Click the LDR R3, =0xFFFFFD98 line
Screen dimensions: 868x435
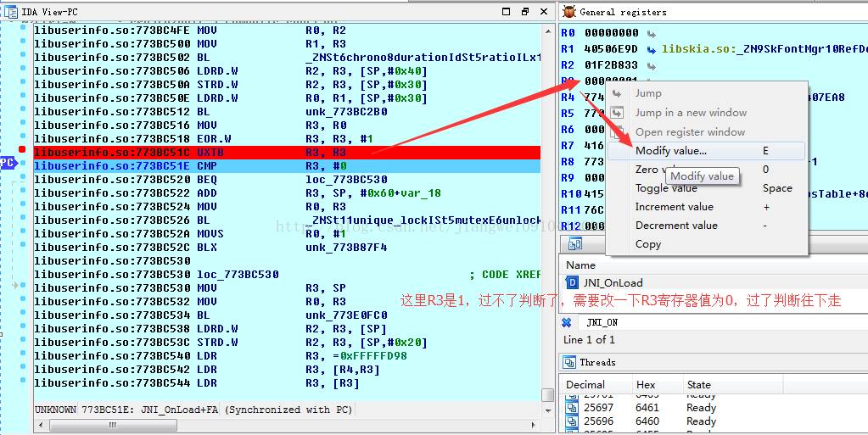[287, 356]
